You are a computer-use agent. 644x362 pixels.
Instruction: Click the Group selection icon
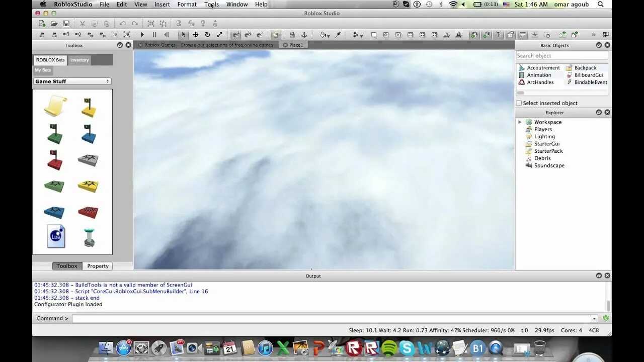click(x=151, y=23)
